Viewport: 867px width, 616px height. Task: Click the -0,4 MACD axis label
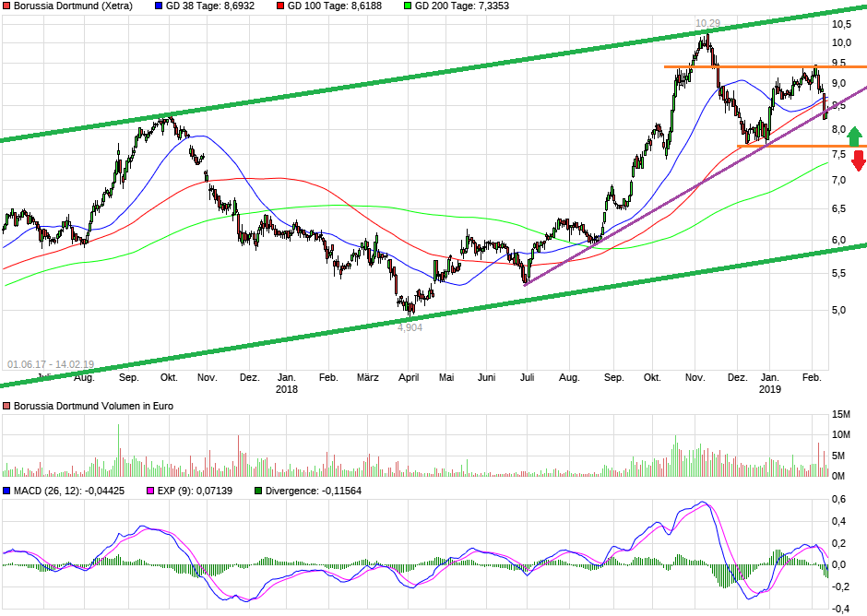pyautogui.click(x=840, y=609)
